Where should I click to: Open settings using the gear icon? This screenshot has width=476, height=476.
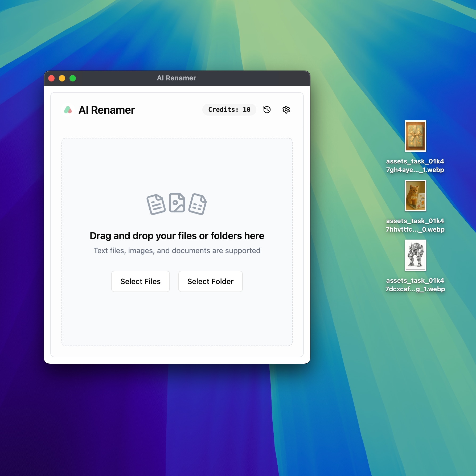click(286, 110)
